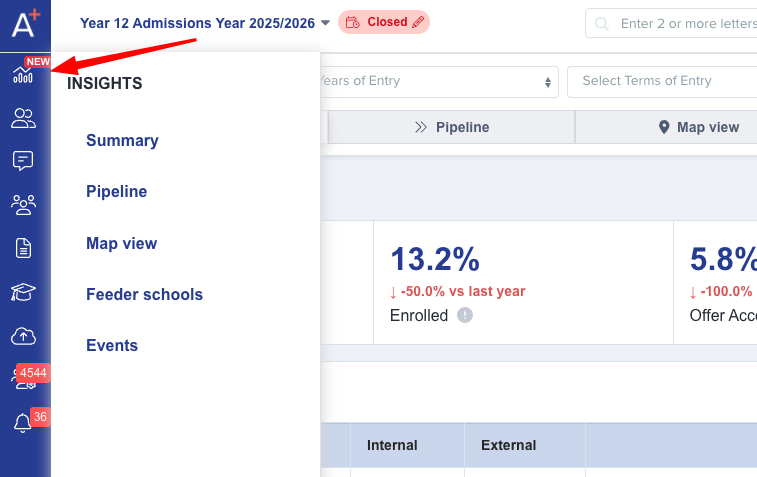Open the messages speech-bubble sidebar icon
This screenshot has height=477, width=757.
[23, 161]
